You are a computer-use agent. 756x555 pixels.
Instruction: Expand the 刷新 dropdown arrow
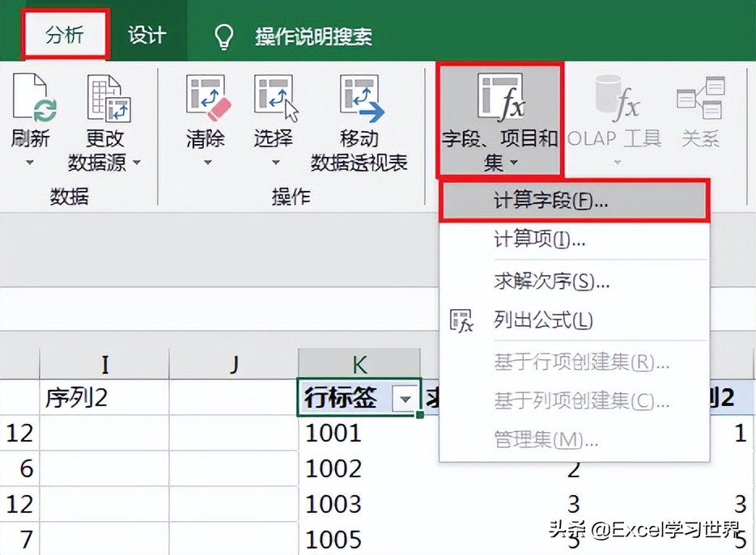coord(30,163)
